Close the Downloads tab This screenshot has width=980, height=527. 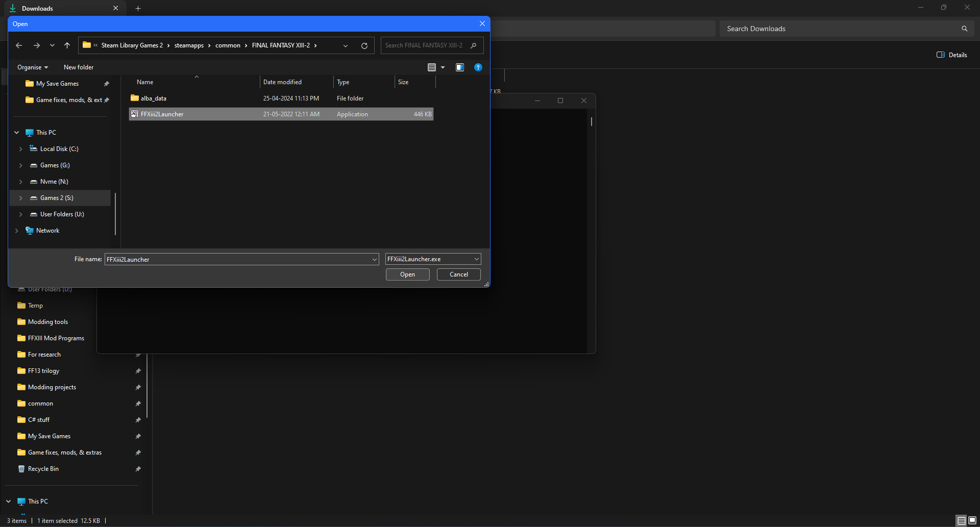tap(116, 8)
